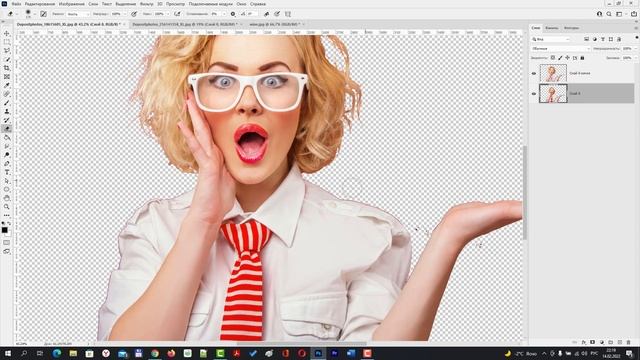This screenshot has height=360, width=640.
Task: Open the File menu
Action: click(x=16, y=4)
